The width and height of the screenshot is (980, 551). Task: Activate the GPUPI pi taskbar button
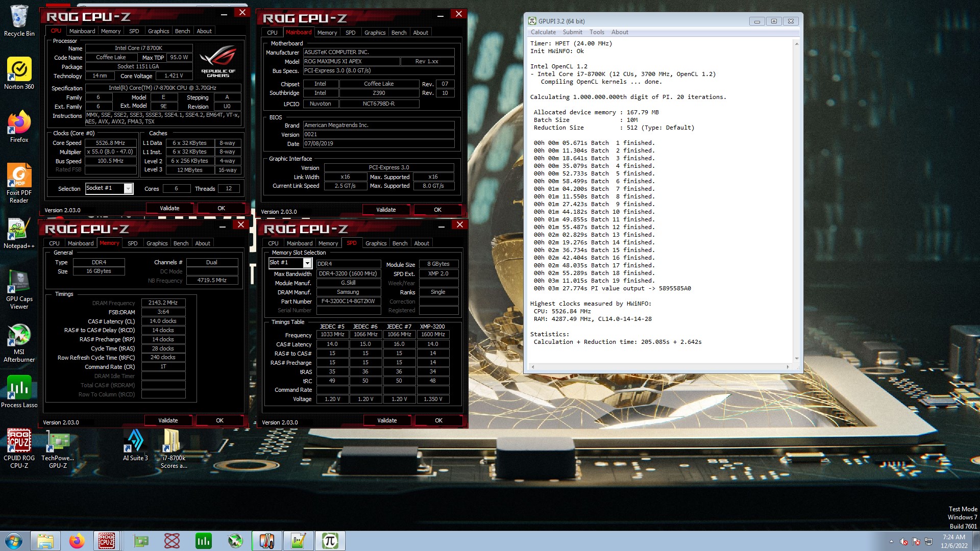click(x=330, y=541)
